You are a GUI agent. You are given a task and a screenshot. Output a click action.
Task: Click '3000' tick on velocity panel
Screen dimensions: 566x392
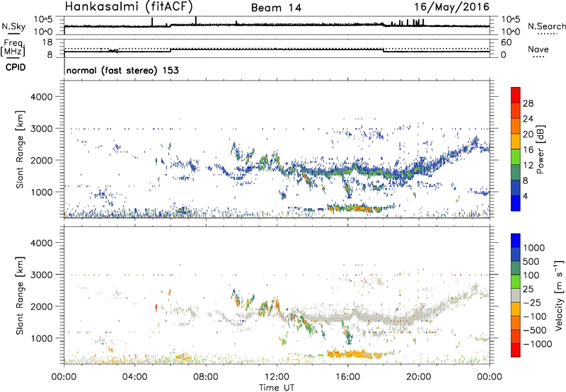point(41,275)
